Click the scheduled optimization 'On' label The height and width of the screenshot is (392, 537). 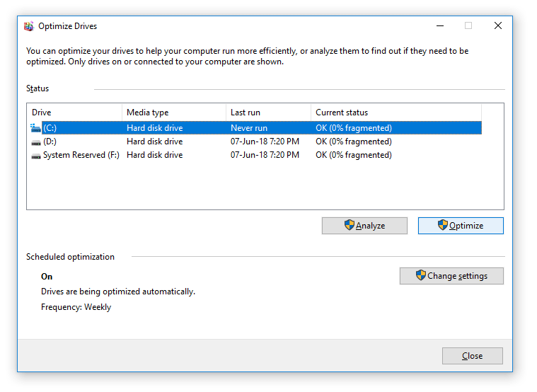[x=47, y=277]
